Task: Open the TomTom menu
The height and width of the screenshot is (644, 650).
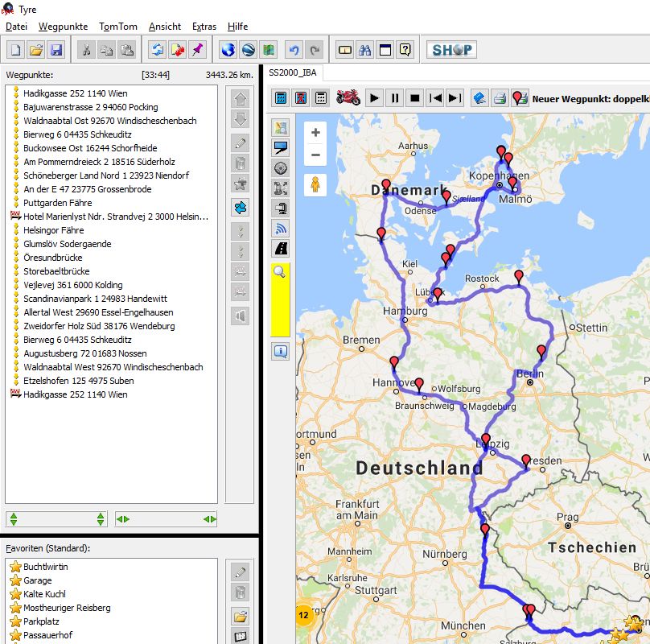Action: (x=118, y=27)
